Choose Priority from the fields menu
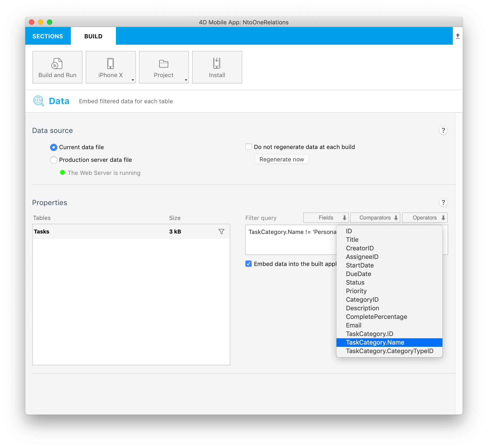 [389, 291]
